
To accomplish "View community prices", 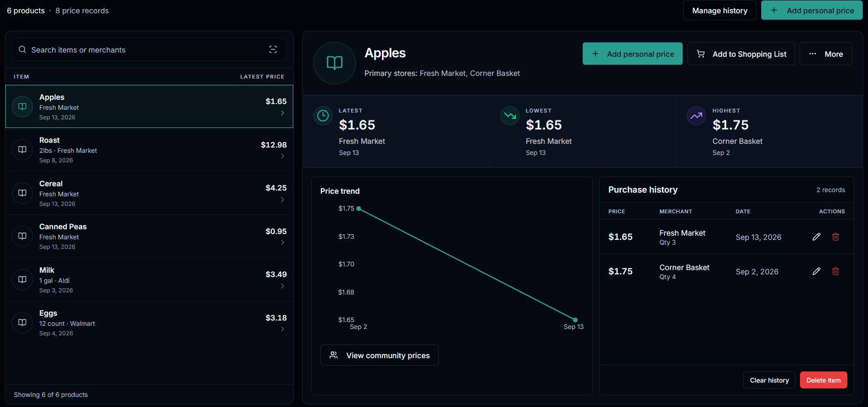I will tap(379, 355).
